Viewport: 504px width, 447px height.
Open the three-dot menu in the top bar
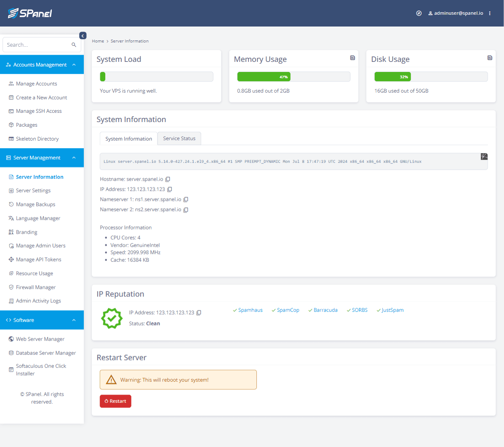490,13
